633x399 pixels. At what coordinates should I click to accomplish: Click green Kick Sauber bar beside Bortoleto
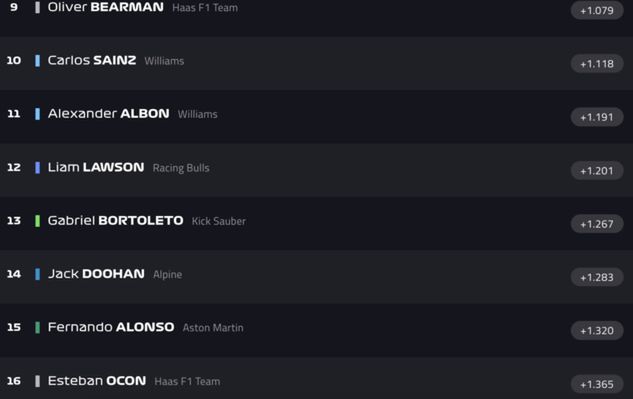pos(38,221)
